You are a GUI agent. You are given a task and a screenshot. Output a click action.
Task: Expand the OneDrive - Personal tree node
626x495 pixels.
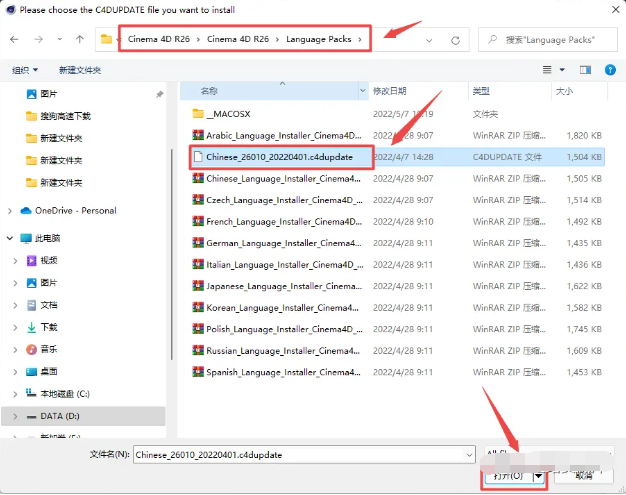coord(10,211)
